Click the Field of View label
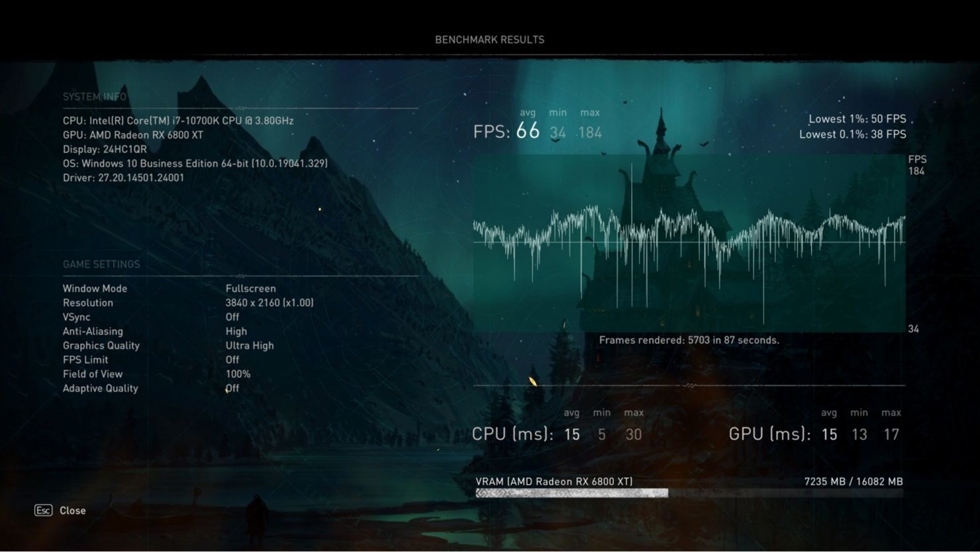This screenshot has height=552, width=980. [93, 374]
